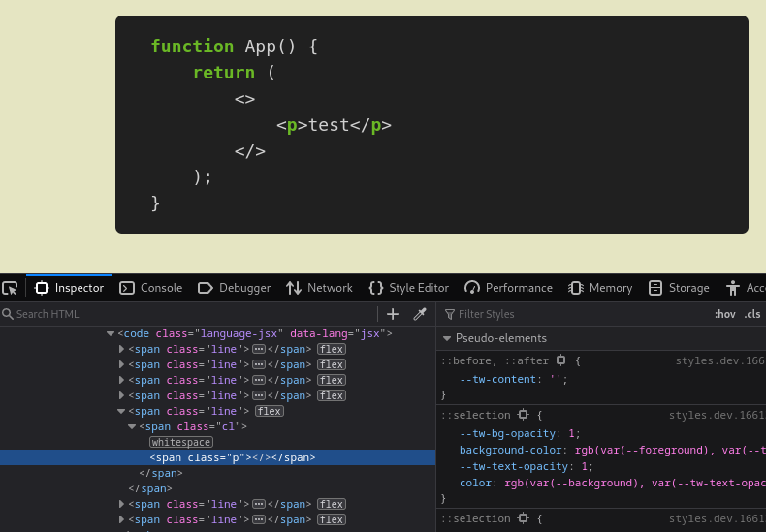This screenshot has width=766, height=532.
Task: Switch to the Inspector tab
Action: (69, 288)
